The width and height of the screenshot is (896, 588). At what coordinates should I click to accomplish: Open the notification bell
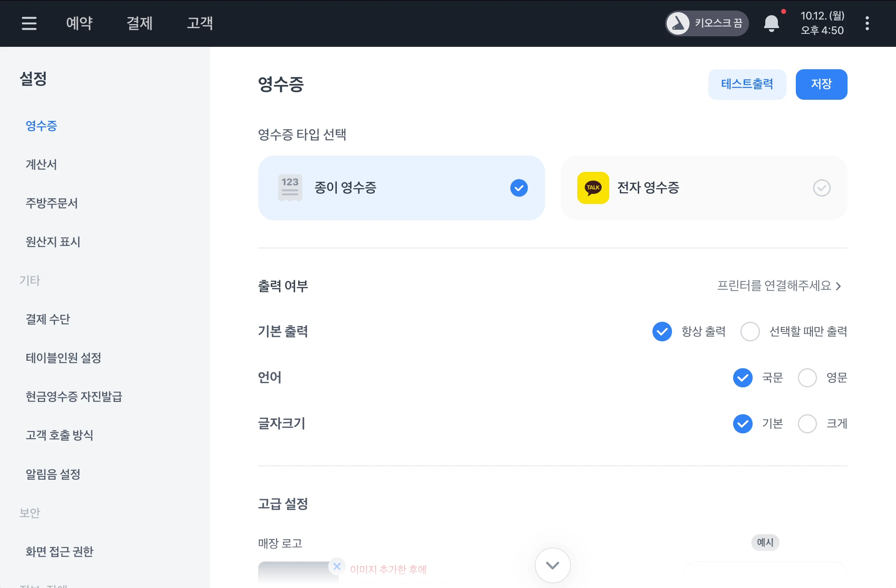coord(771,23)
